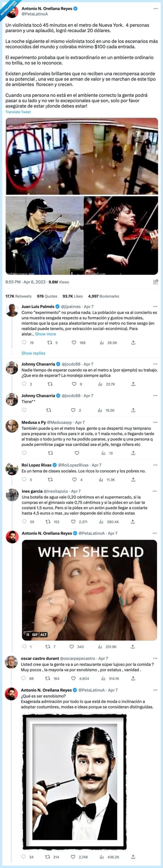
Task: Reply to oscar castro durant's tweet
Action: (24, 678)
